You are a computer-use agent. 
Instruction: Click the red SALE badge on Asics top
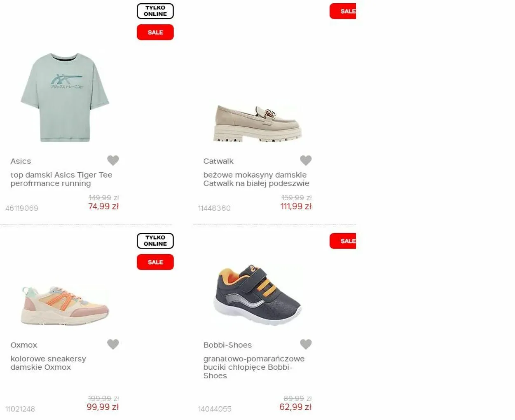pyautogui.click(x=155, y=32)
